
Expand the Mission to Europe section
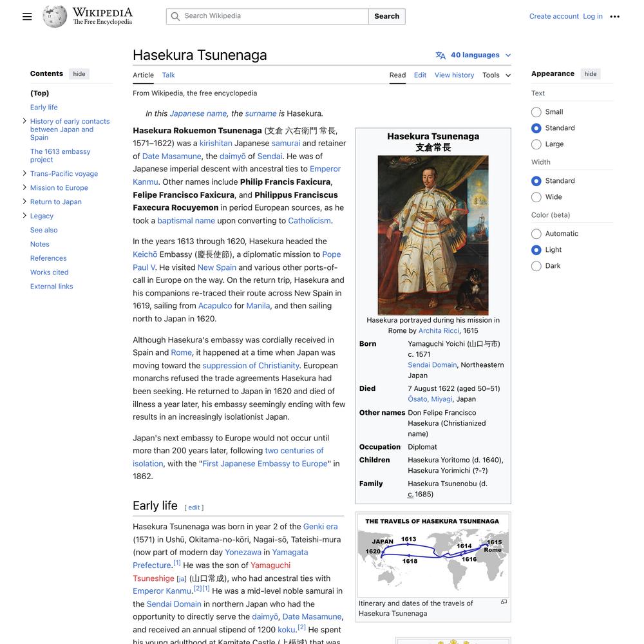coord(24,187)
